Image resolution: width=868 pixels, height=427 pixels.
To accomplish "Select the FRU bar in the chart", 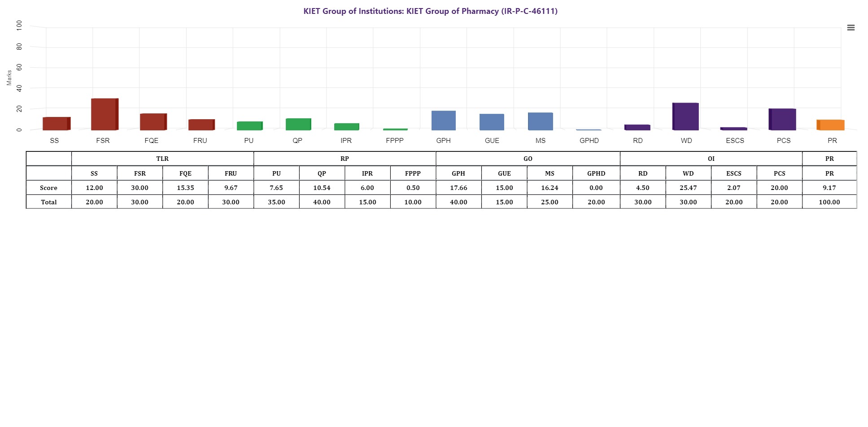I will tap(201, 125).
